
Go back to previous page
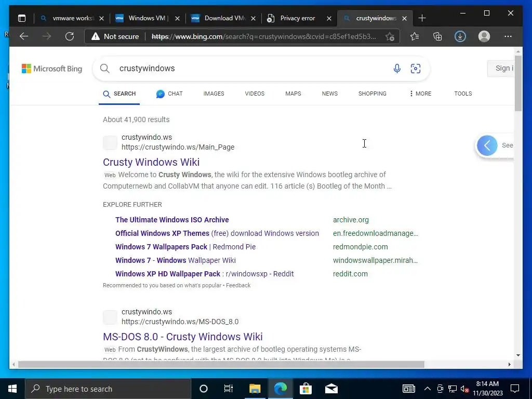[24, 36]
